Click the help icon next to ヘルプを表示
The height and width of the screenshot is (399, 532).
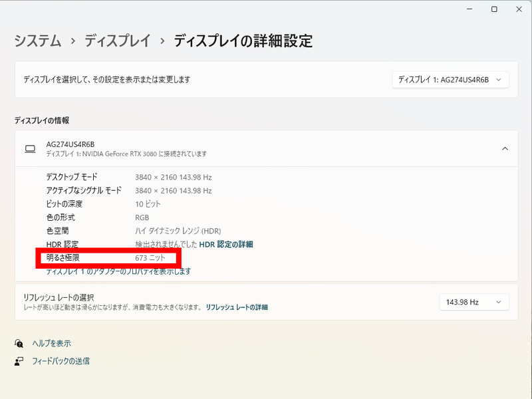[x=19, y=343]
